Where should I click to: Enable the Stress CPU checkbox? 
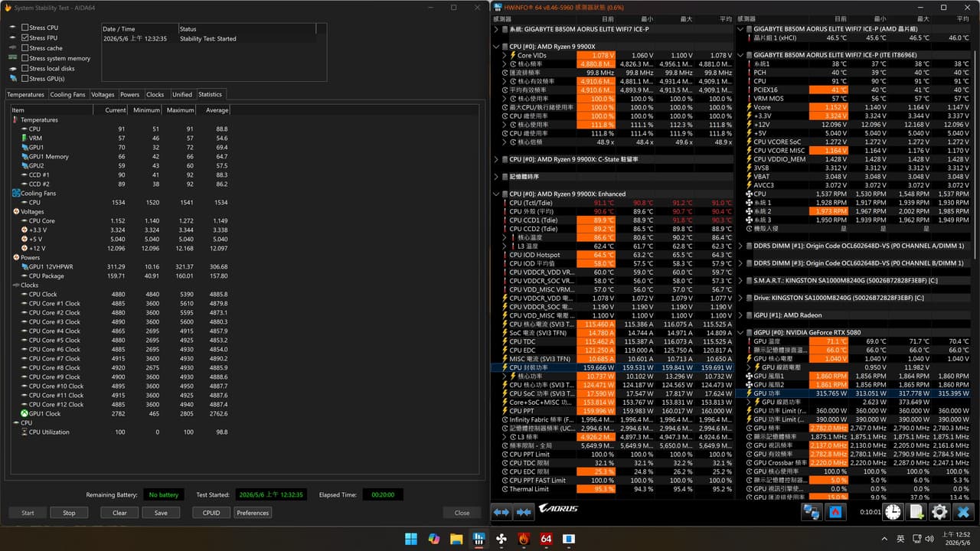coord(25,28)
